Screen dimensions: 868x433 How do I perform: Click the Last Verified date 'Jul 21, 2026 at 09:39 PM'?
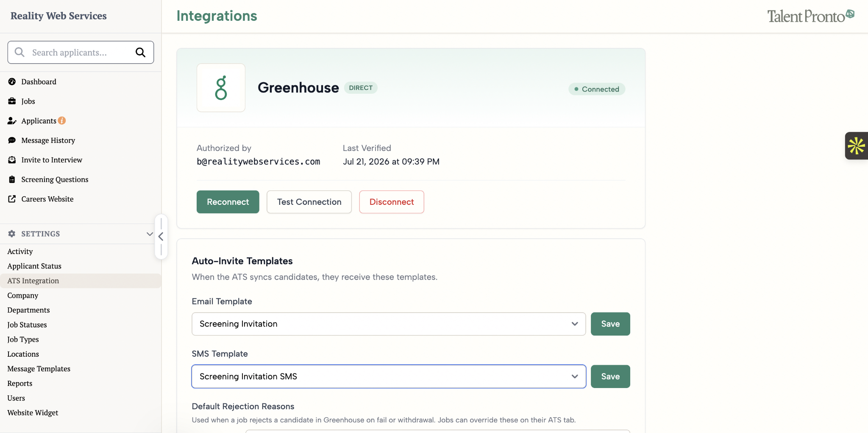(391, 162)
